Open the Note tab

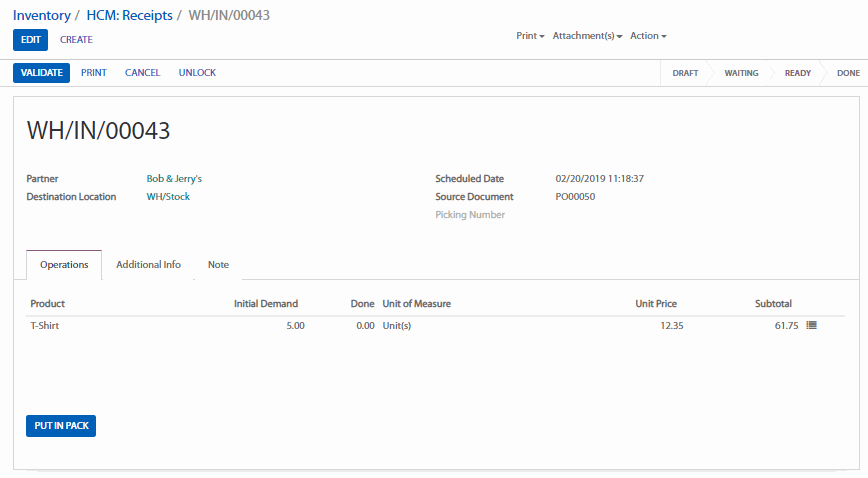(x=218, y=265)
